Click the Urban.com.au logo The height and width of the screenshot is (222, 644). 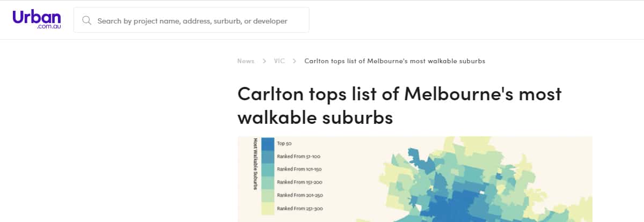36,19
